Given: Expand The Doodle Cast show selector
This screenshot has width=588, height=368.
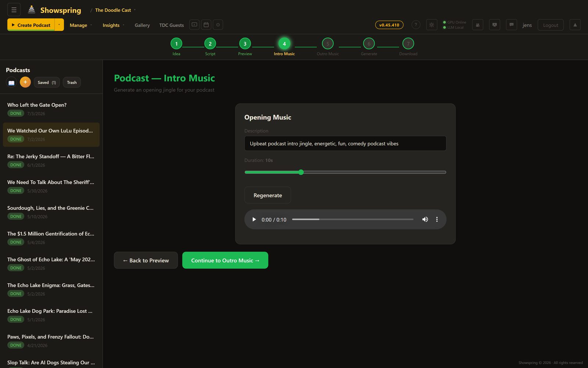Looking at the screenshot, I should click(115, 10).
